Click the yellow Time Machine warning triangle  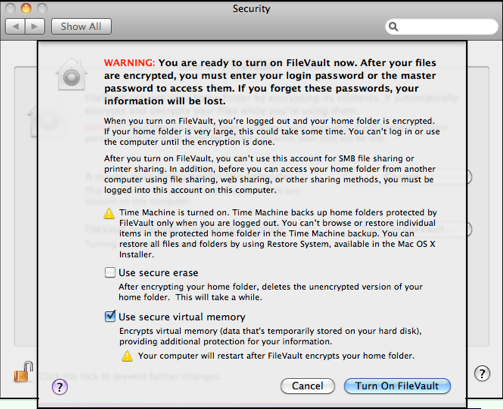(109, 213)
